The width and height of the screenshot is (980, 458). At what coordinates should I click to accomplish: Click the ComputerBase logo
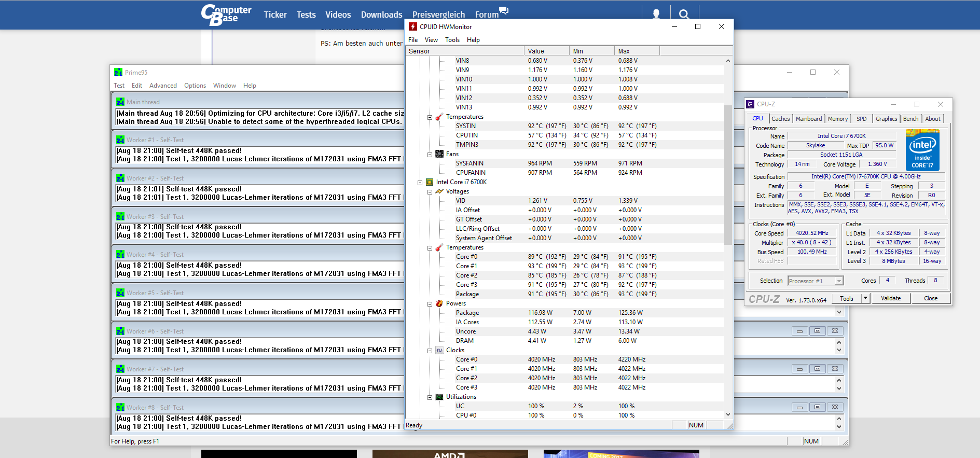(x=226, y=15)
